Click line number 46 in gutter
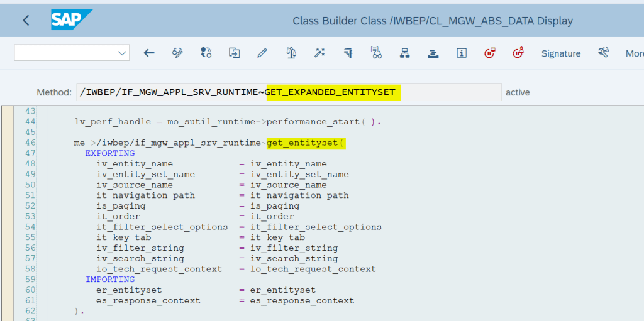 (30, 143)
